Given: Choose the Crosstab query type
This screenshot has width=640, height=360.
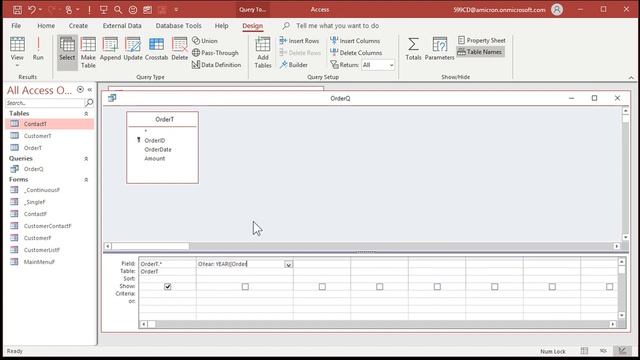Looking at the screenshot, I should coord(156,49).
